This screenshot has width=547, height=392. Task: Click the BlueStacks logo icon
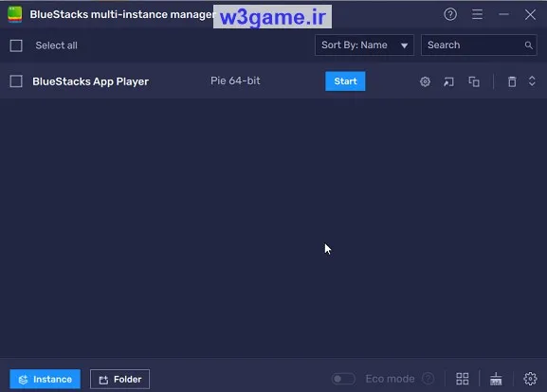point(14,14)
